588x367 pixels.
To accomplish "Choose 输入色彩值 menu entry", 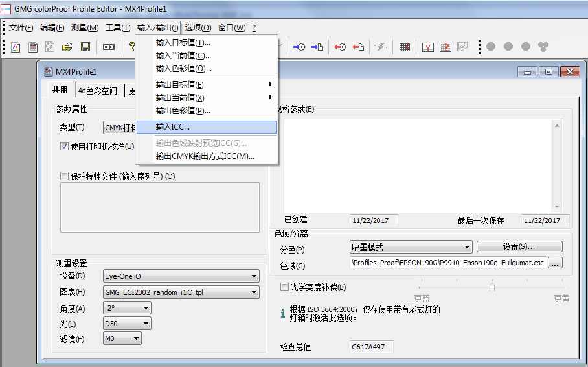I will coord(207,68).
